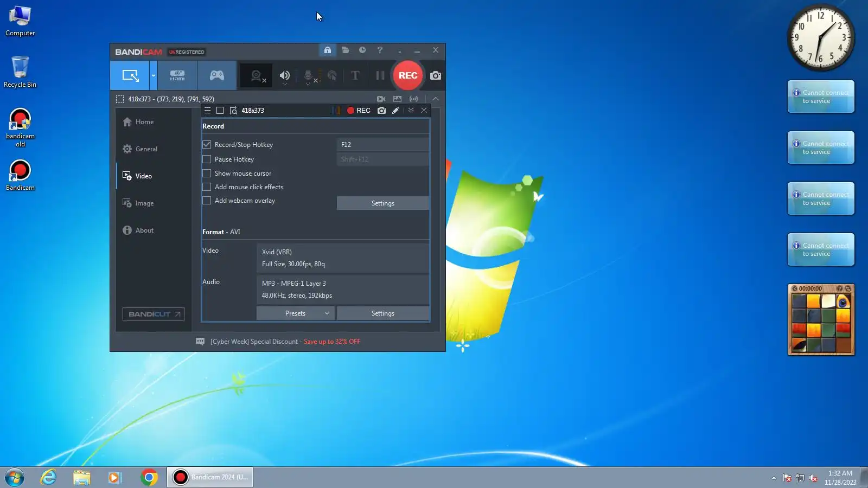This screenshot has width=868, height=488.
Task: Toggle the mouse click effect icon
Action: [332, 75]
